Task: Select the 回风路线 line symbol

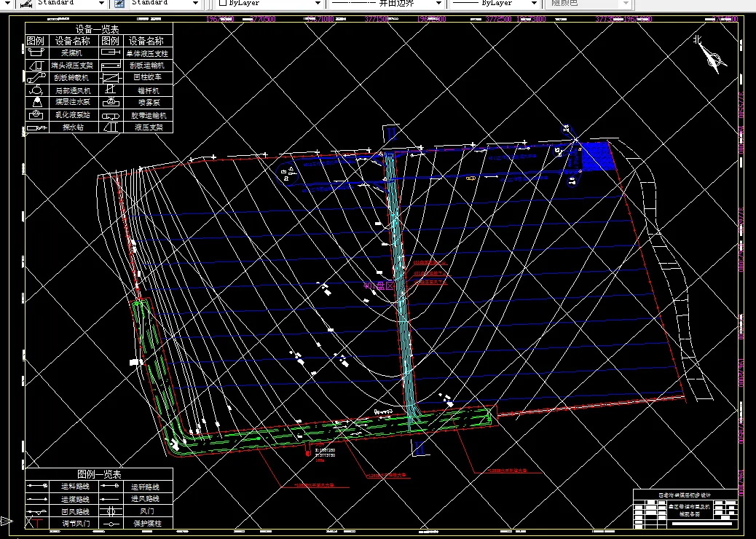Action: pyautogui.click(x=38, y=511)
